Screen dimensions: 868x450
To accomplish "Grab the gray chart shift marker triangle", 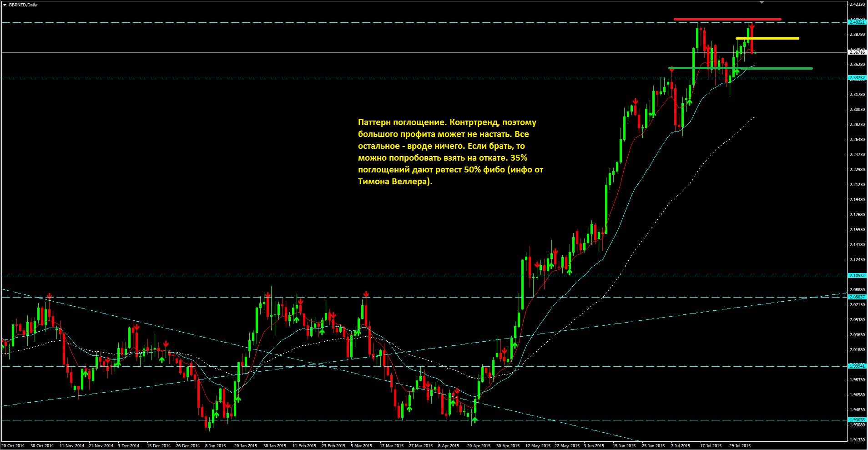I will [x=762, y=2].
